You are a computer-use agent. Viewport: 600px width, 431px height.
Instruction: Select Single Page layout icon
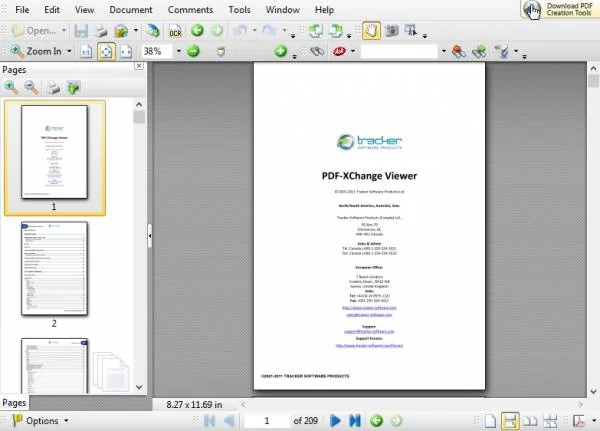pos(490,421)
